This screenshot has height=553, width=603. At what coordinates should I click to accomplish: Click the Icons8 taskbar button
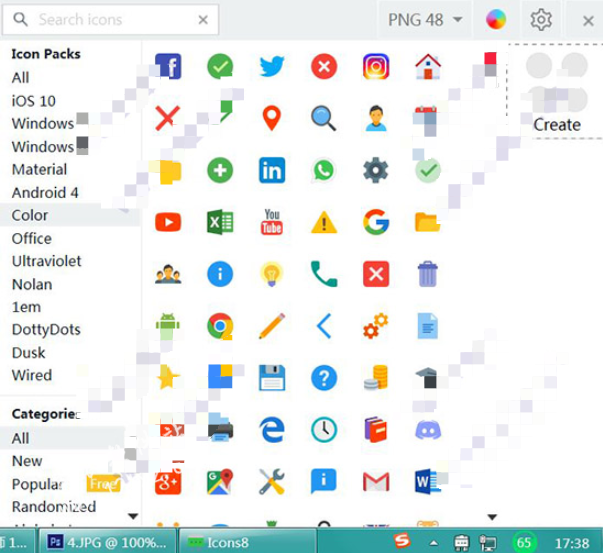click(248, 542)
